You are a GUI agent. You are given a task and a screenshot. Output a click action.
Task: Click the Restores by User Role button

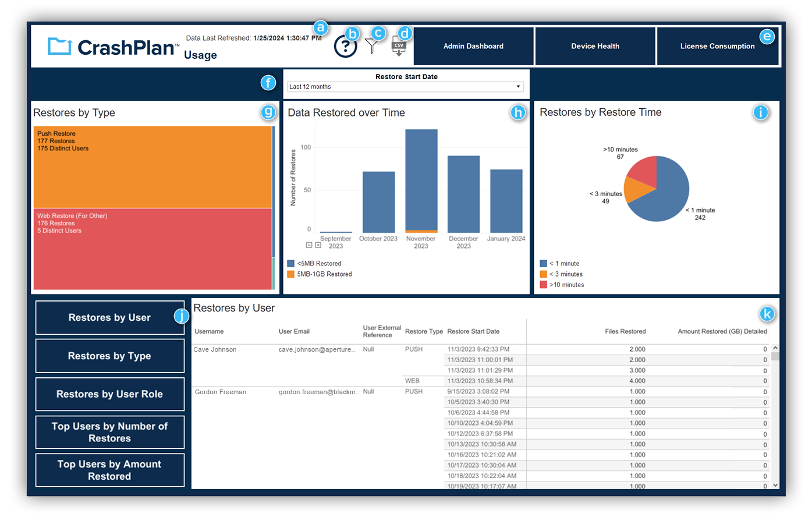point(109,394)
